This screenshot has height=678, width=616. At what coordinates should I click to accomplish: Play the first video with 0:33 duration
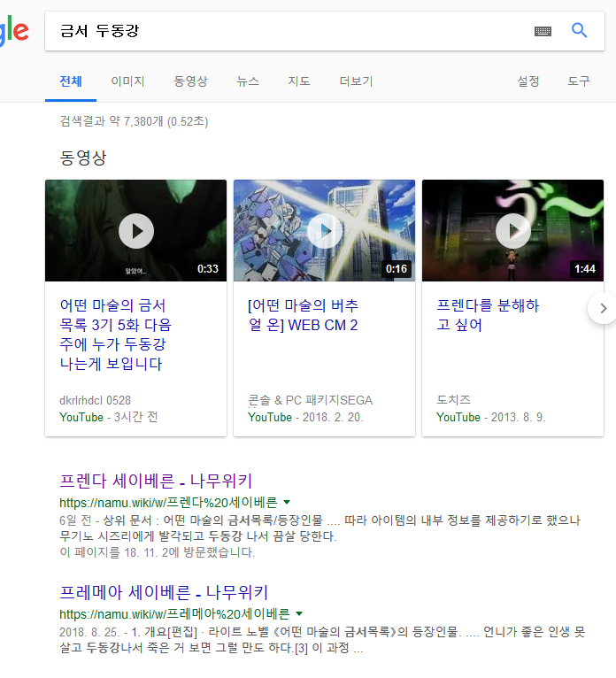pyautogui.click(x=135, y=231)
